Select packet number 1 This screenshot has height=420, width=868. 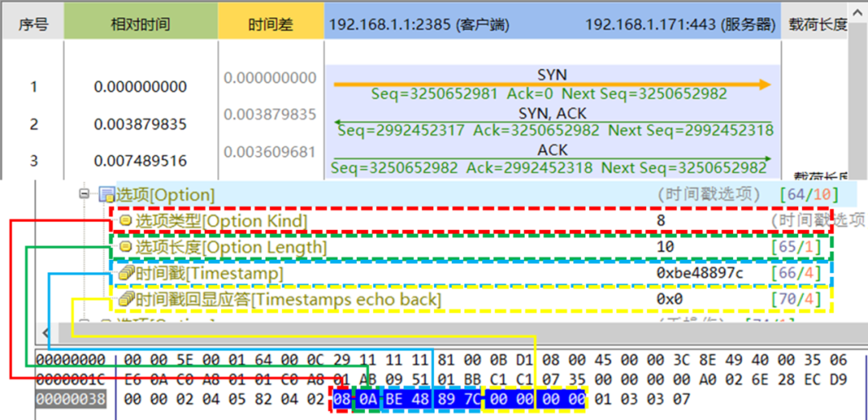[x=34, y=87]
